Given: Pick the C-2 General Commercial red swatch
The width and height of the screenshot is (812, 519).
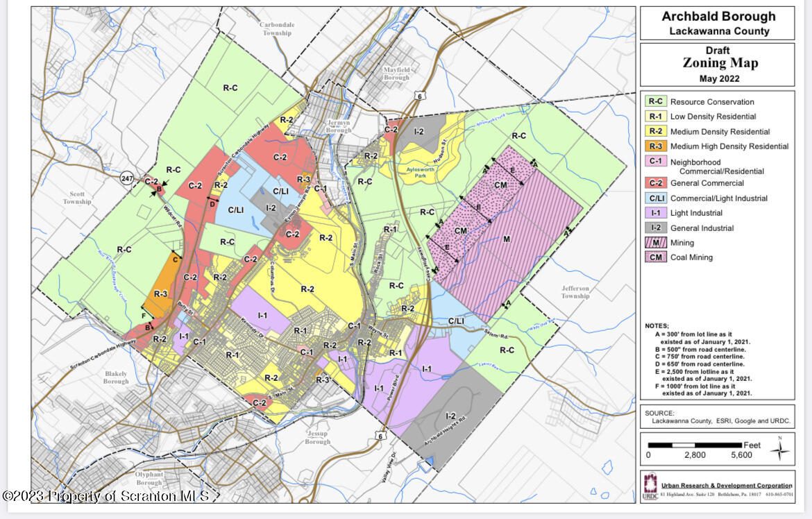Looking at the screenshot, I should (655, 183).
